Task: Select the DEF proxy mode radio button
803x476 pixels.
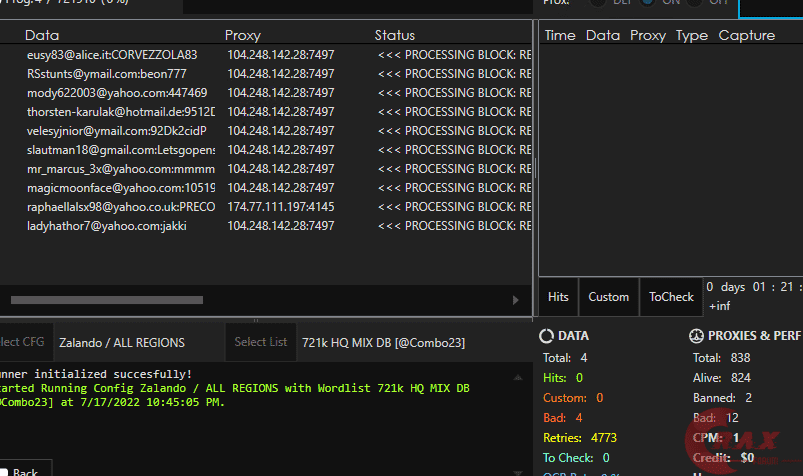Action: tap(597, 3)
